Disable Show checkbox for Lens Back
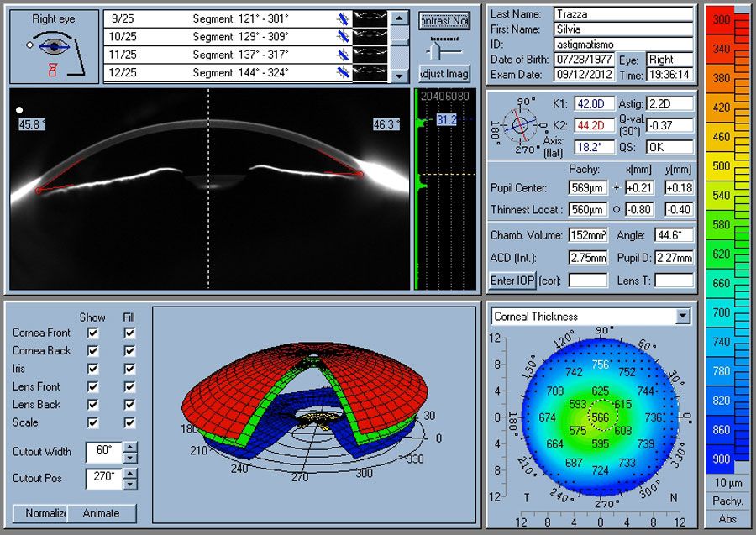 93,404
